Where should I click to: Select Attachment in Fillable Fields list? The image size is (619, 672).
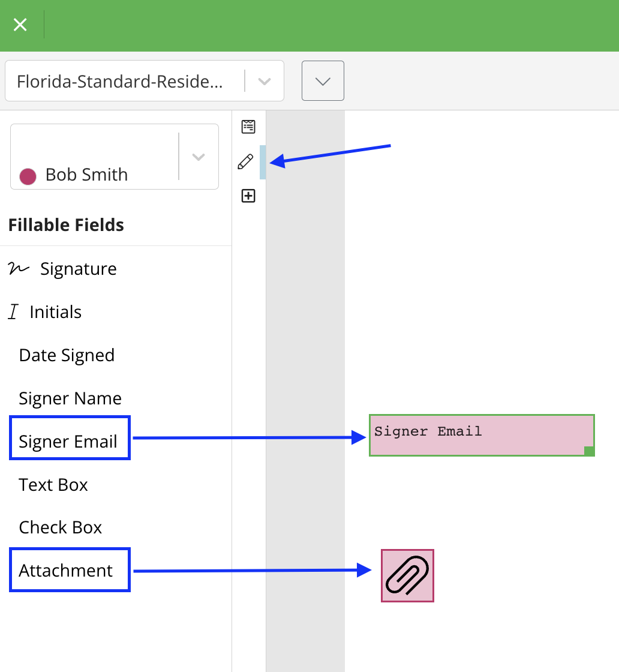tap(66, 570)
